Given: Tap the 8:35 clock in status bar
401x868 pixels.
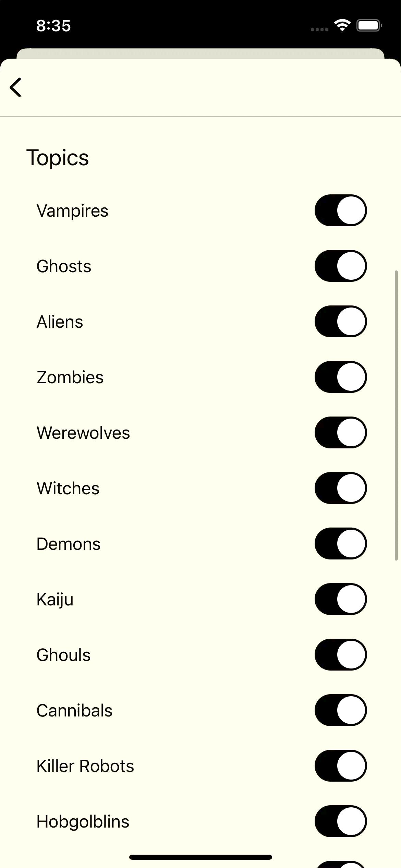Looking at the screenshot, I should (53, 26).
